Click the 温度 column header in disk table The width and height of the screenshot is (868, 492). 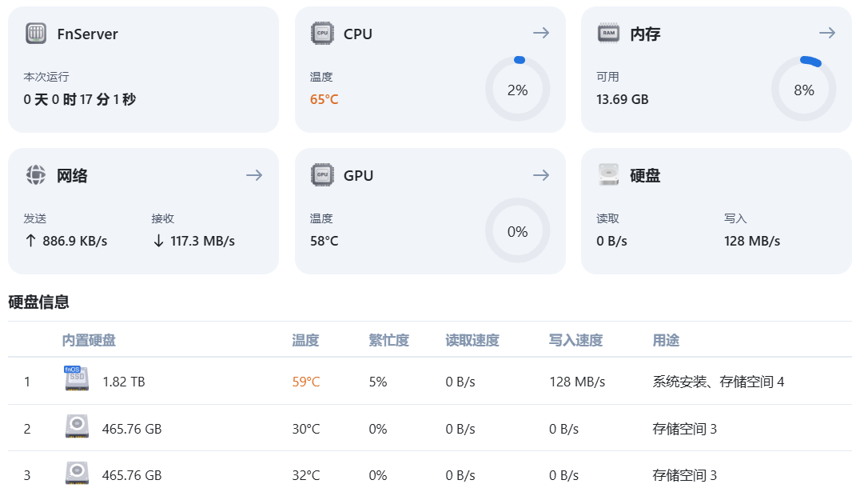coord(305,341)
